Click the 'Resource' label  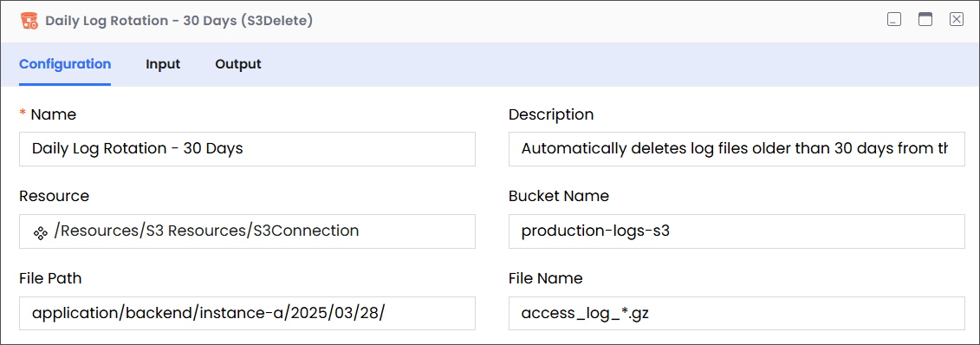pyautogui.click(x=55, y=196)
